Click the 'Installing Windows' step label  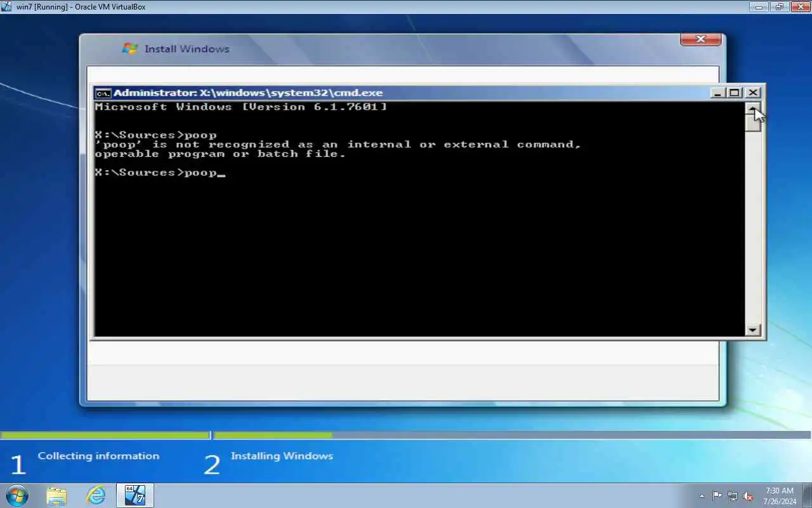pyautogui.click(x=282, y=456)
